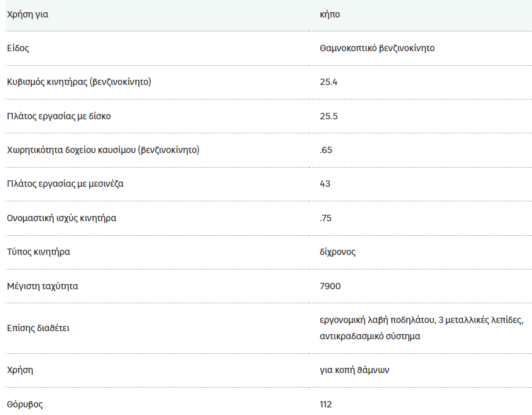The width and height of the screenshot is (532, 415).
Task: Select the .65 fuel capacity value
Action: click(326, 150)
